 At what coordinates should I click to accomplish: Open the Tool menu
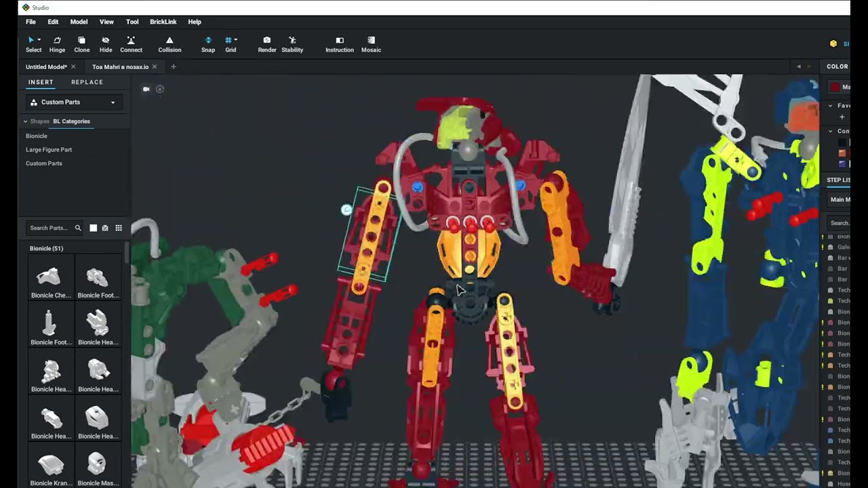[x=132, y=22]
